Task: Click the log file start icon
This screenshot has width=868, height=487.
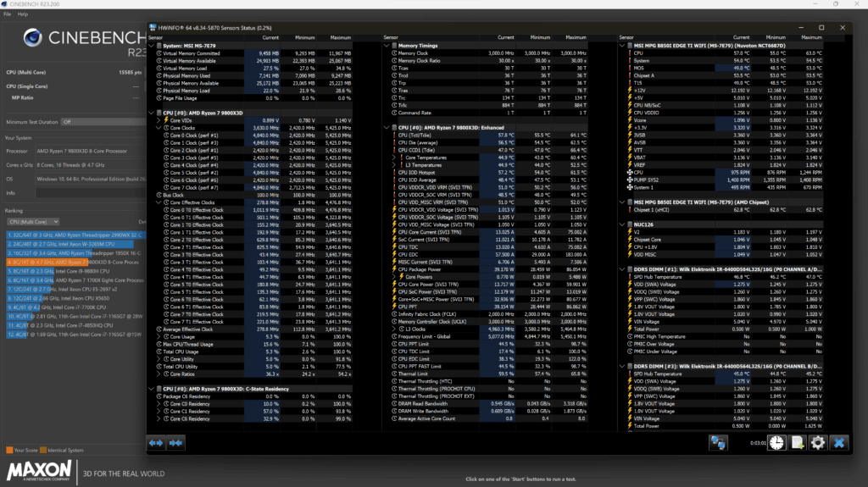Action: point(797,443)
